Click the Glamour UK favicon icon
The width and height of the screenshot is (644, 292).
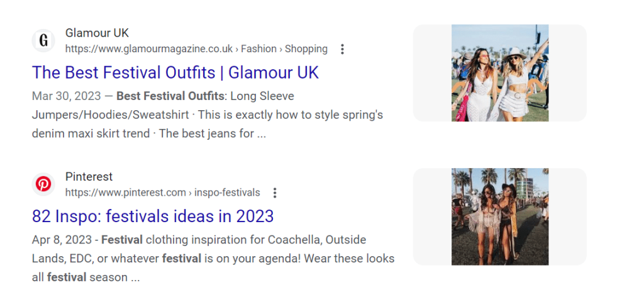[43, 41]
